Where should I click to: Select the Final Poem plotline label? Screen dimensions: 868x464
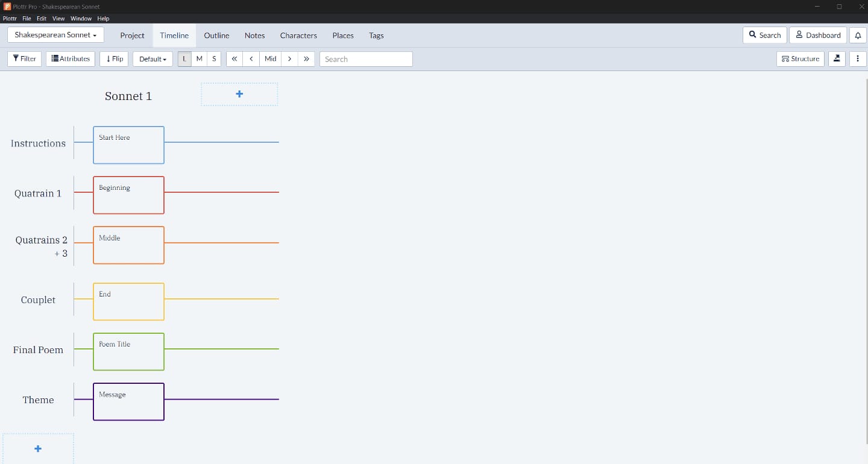[38, 350]
